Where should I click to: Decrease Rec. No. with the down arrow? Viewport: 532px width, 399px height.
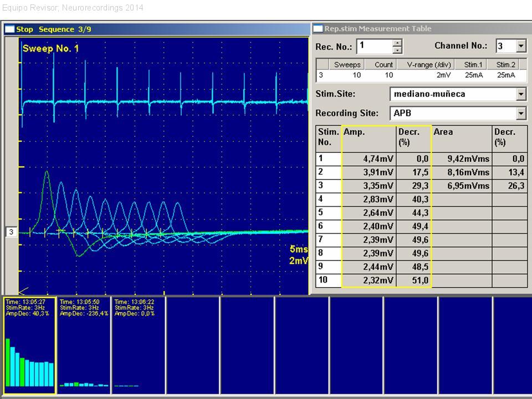click(397, 50)
